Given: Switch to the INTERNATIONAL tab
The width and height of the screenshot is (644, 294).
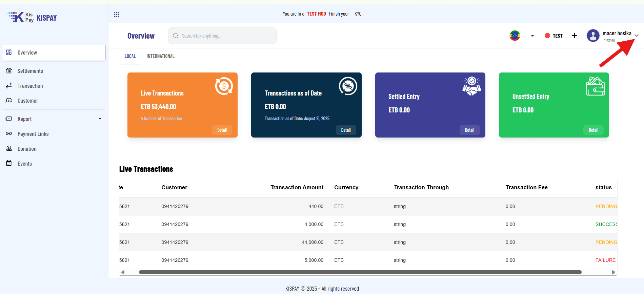Looking at the screenshot, I should (x=161, y=56).
